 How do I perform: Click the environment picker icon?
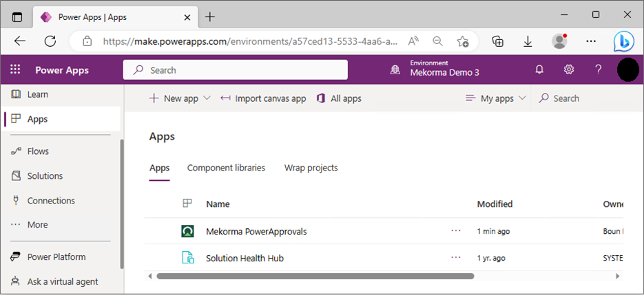395,70
